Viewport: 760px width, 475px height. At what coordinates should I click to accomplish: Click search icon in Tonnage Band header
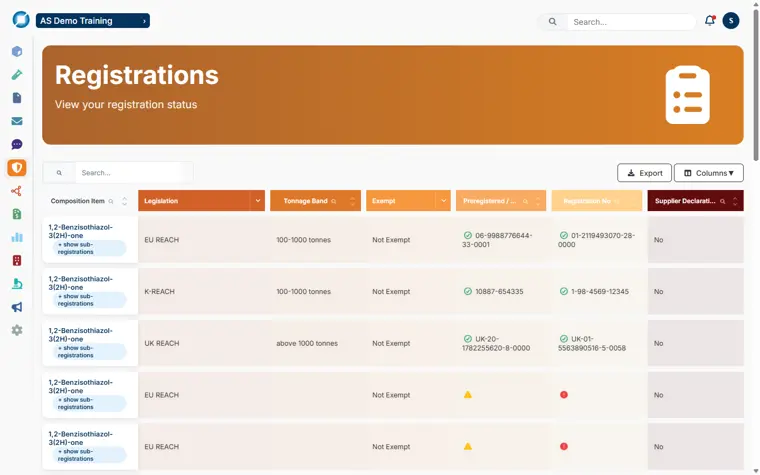click(x=333, y=201)
